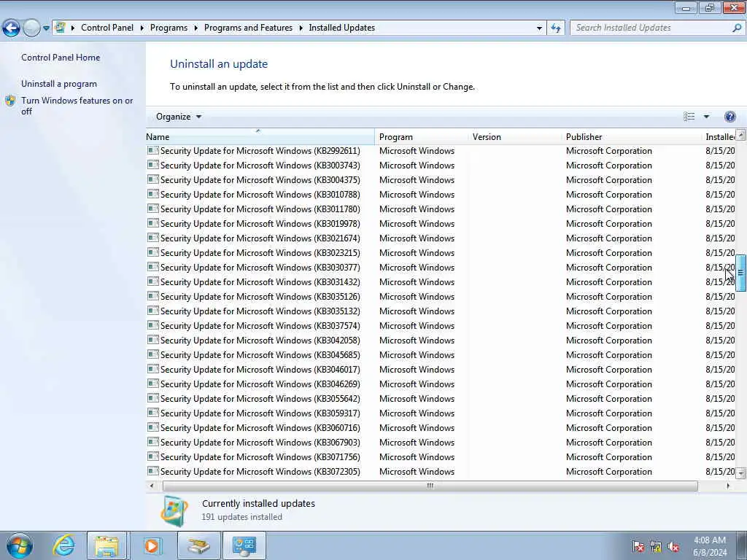Click icon of update KB3010788

tap(153, 194)
